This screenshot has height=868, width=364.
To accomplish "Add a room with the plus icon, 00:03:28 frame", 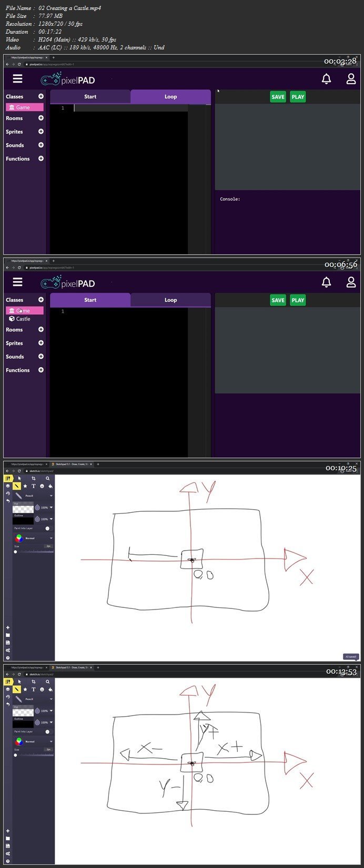I will [x=41, y=118].
